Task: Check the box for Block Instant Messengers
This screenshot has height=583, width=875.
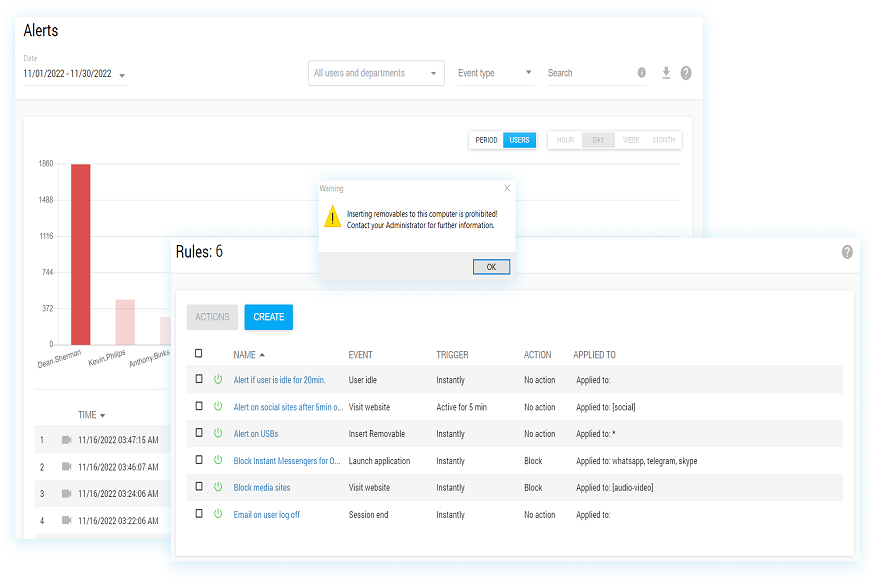Action: [199, 460]
